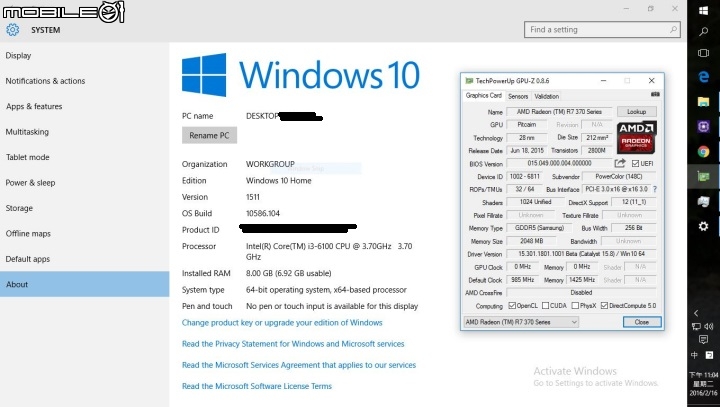Screen dimensions: 720x407
Task: Click the Settings gear icon on taskbar
Action: 703,226
